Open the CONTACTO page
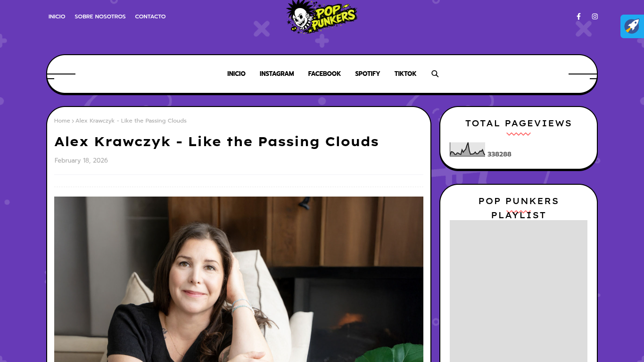Viewport: 644px width, 362px height. (x=150, y=16)
